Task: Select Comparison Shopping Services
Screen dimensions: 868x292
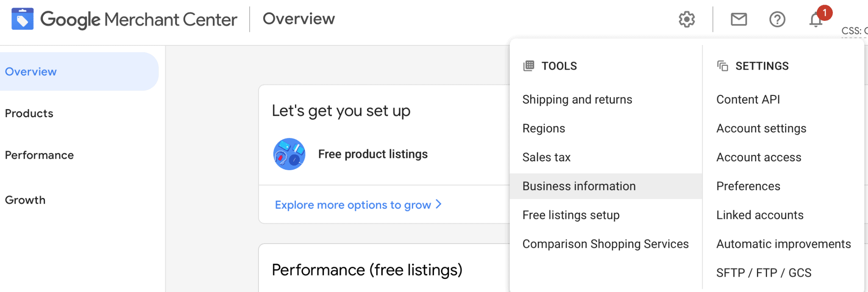Action: [605, 244]
